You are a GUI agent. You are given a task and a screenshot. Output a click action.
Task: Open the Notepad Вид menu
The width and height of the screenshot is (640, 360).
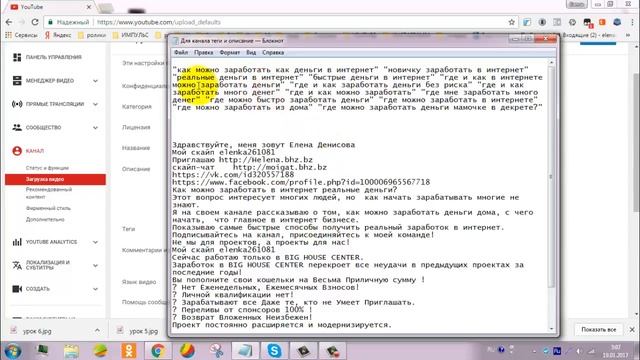pos(251,53)
